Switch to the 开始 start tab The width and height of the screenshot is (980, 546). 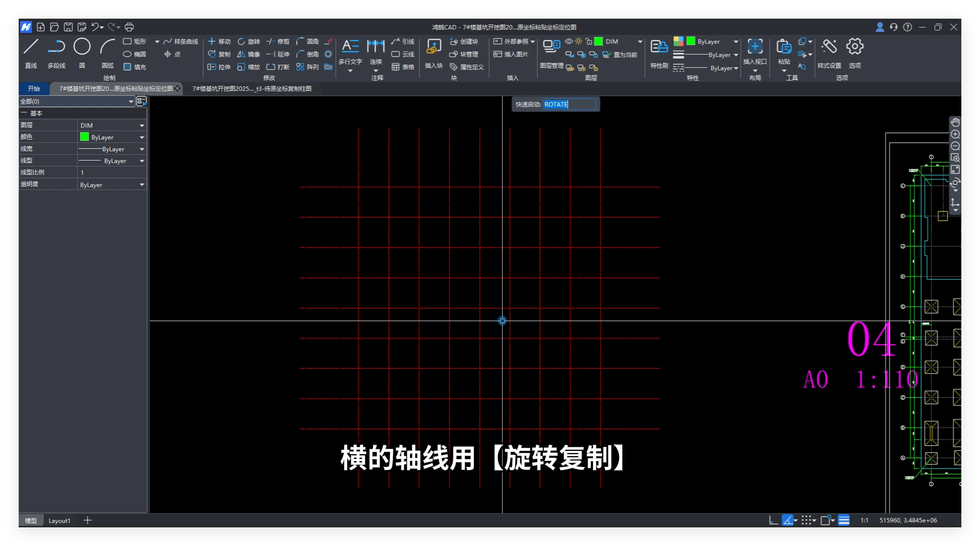34,89
